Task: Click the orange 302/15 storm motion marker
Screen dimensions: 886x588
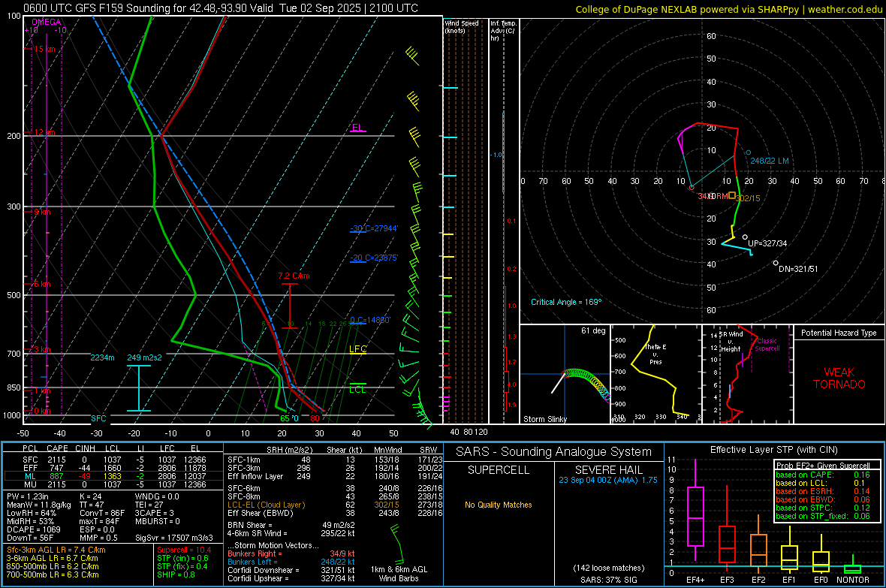Action: coord(732,195)
